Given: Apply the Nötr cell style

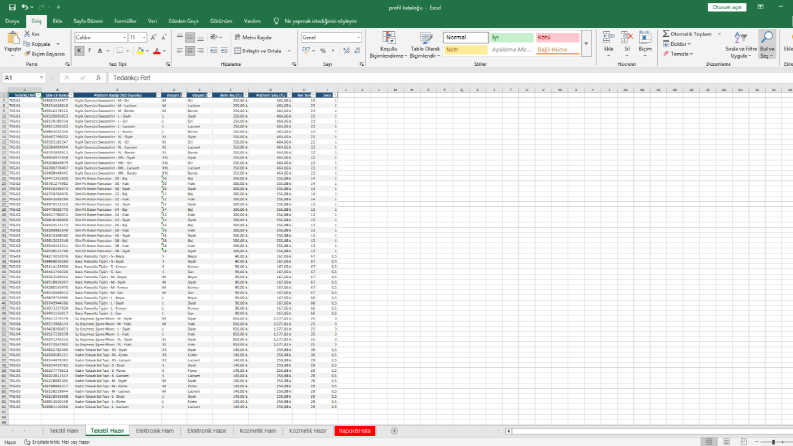Looking at the screenshot, I should (466, 50).
